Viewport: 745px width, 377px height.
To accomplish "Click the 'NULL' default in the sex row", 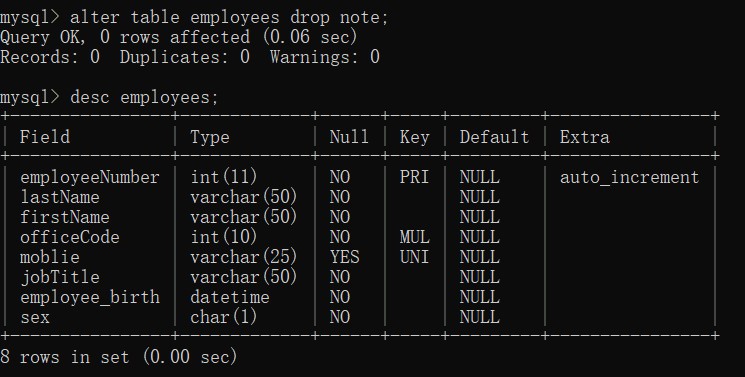I will (x=479, y=317).
